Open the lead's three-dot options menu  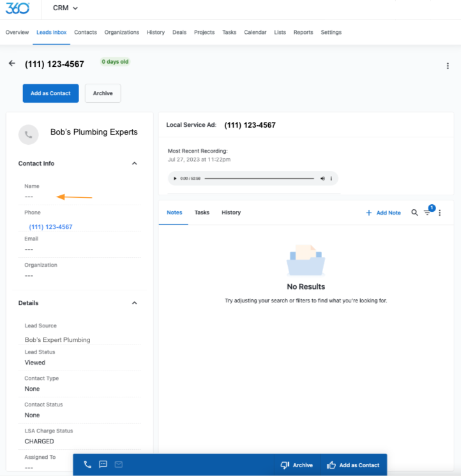click(448, 66)
